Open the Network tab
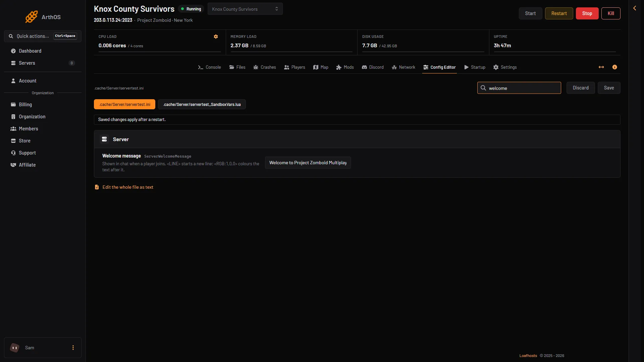Screen dimensions: 644x362 click(x=404, y=67)
